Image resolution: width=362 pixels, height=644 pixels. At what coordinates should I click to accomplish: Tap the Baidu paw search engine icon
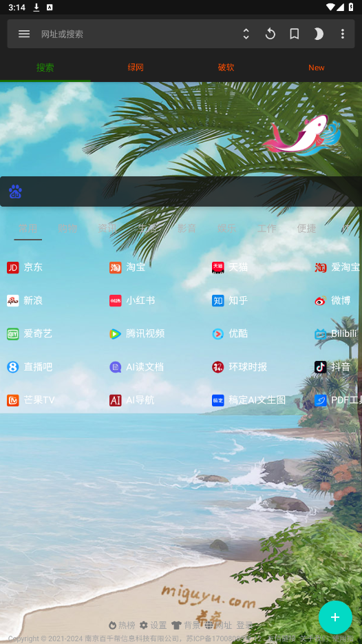click(15, 191)
